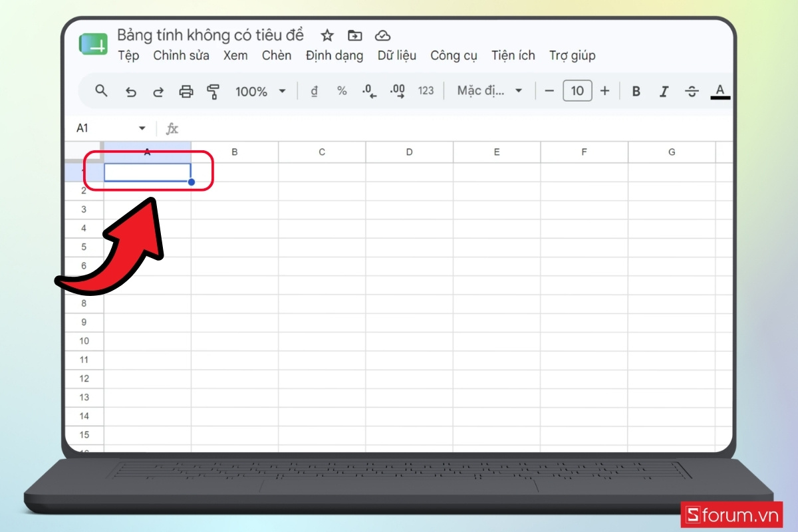This screenshot has height=532, width=798.
Task: Format the cell as percent
Action: coord(342,91)
